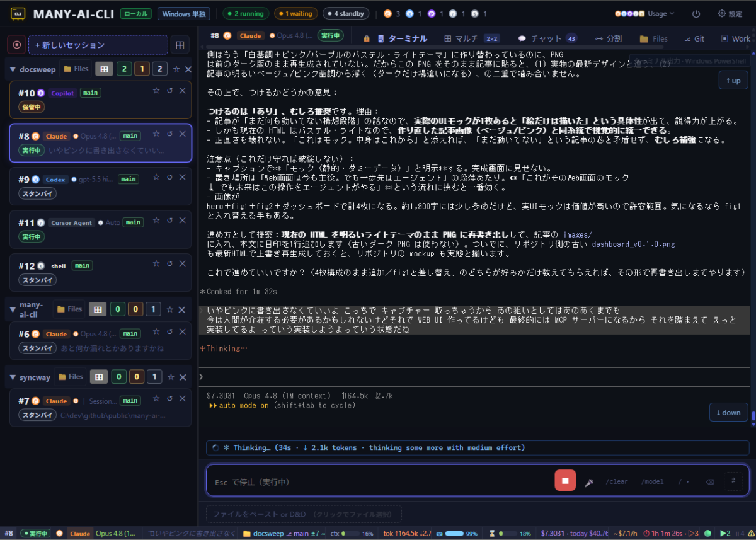Image resolution: width=756 pixels, height=540 pixels.
Task: Toggle the many-ai-cli grid view icon
Action: coord(97,309)
